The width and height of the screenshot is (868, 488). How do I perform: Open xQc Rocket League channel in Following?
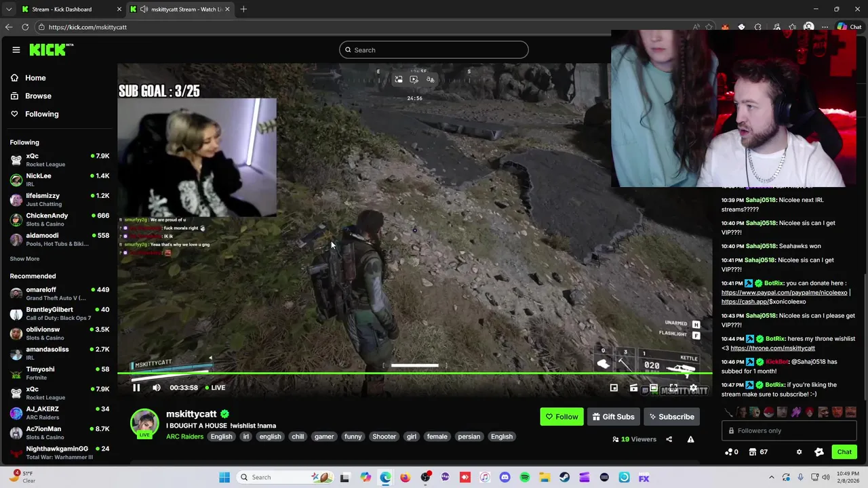click(60, 160)
